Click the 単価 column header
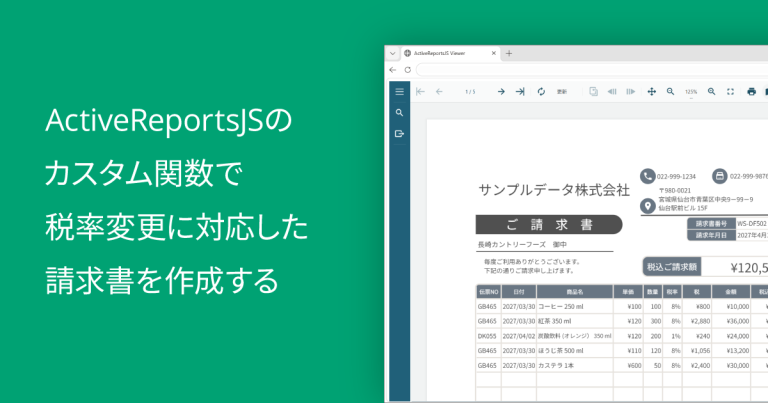 tap(628, 292)
